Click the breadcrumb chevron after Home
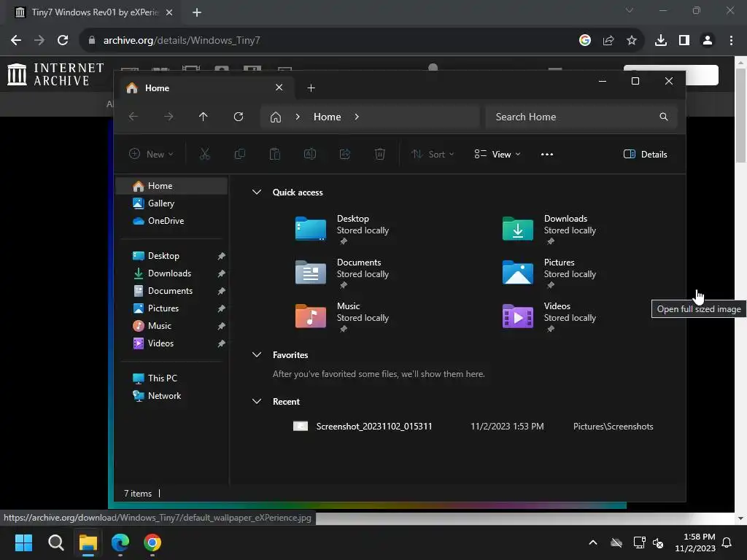This screenshot has width=747, height=560. click(356, 117)
